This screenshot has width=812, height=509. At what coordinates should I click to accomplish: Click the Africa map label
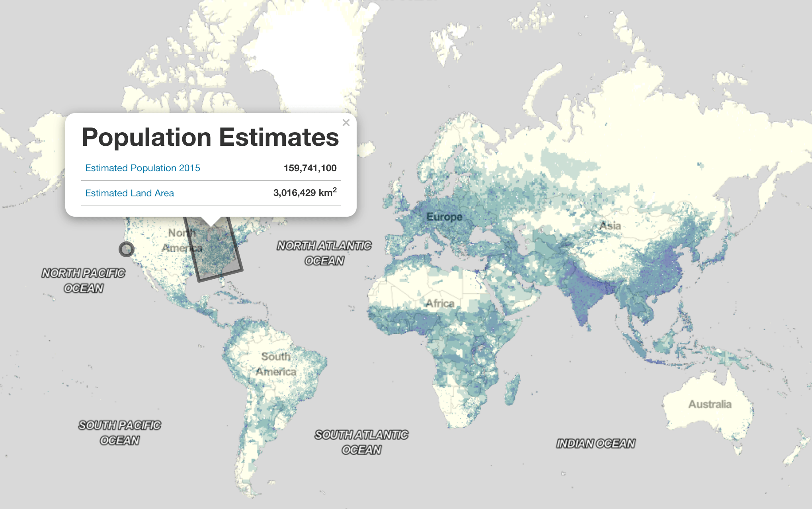(x=440, y=303)
